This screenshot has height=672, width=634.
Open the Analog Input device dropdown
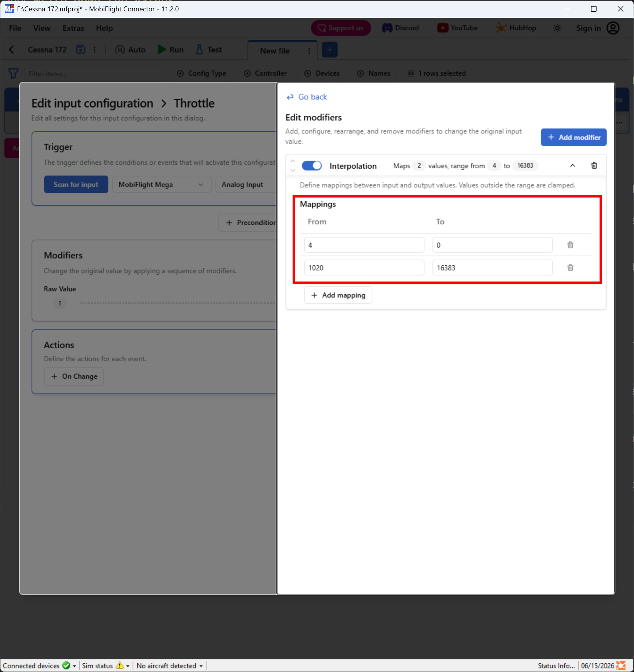click(x=246, y=185)
